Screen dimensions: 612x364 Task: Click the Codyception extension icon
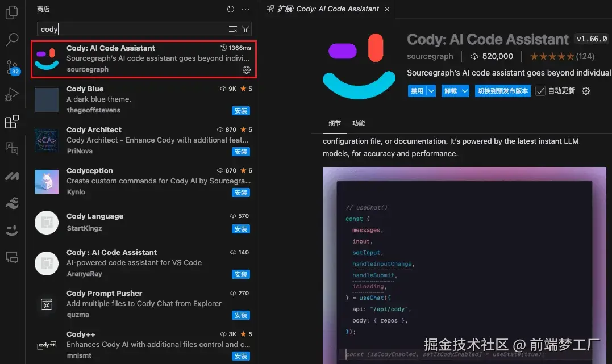coord(47,181)
